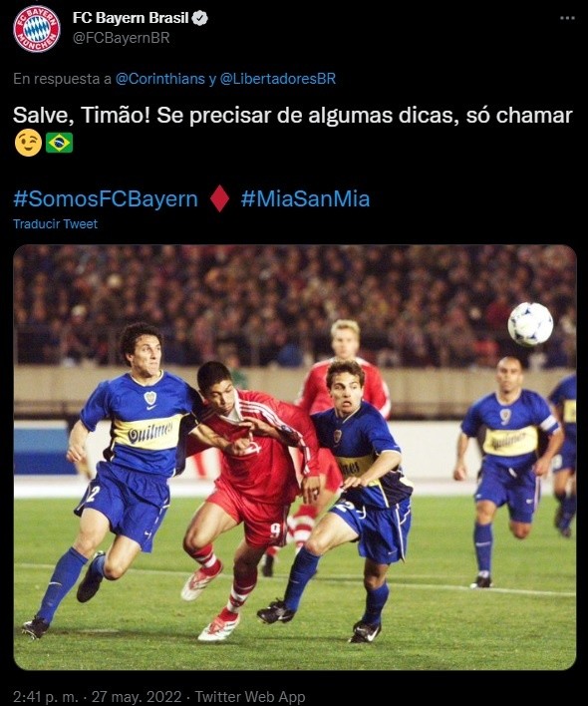Click the Twitter Web App source label
Viewport: 588px width, 706px height.
tap(250, 697)
